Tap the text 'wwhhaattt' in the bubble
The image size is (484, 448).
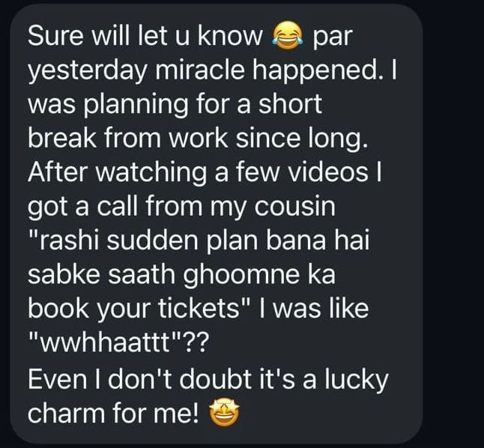coord(104,342)
